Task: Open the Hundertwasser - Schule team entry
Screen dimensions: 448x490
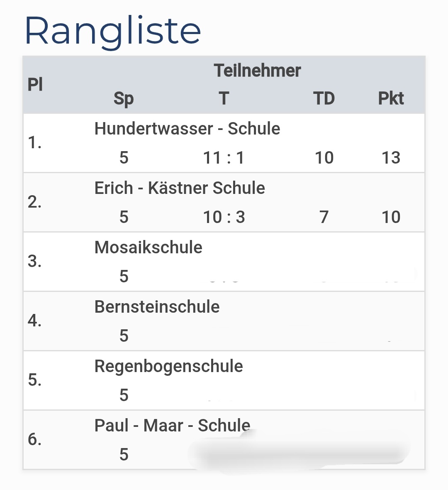Action: click(x=187, y=129)
